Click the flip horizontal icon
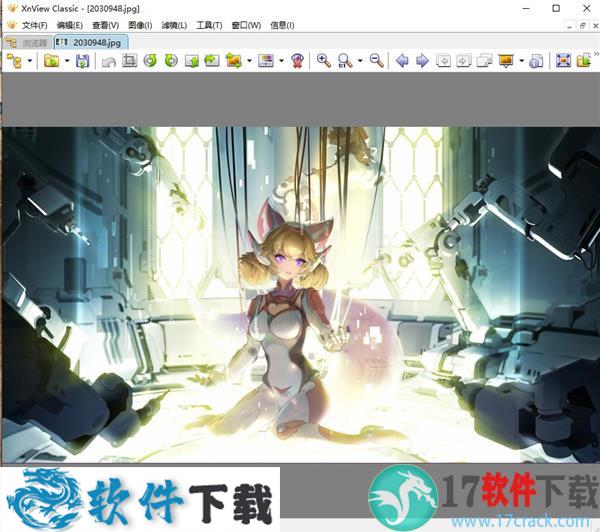This screenshot has width=600, height=532. pyautogui.click(x=212, y=60)
